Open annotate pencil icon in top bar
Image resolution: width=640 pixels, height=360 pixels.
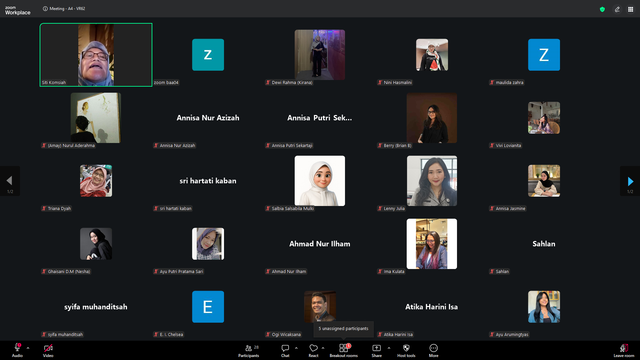[x=617, y=9]
